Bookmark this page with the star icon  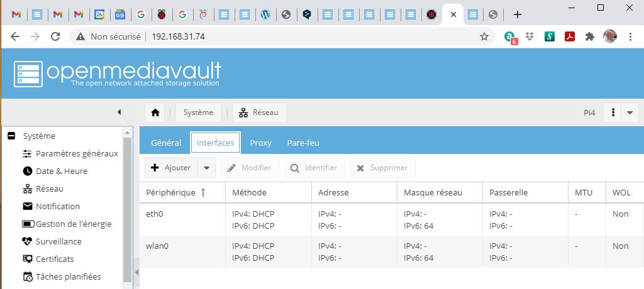(x=484, y=36)
